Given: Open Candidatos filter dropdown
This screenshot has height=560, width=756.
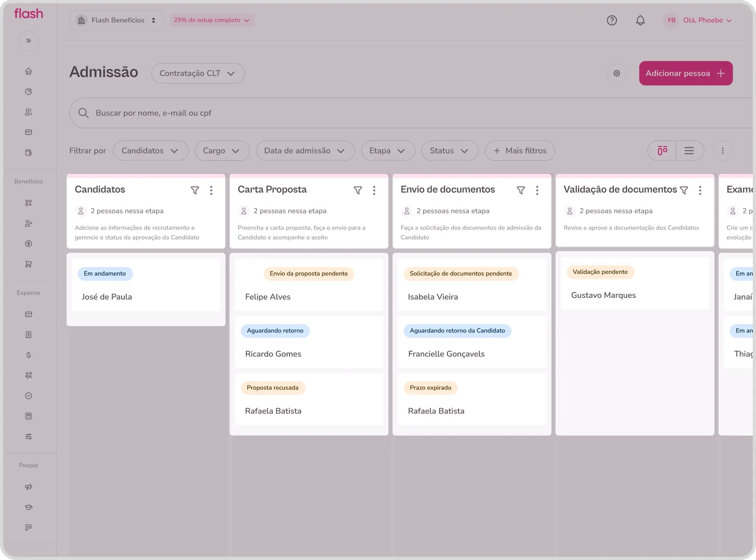Looking at the screenshot, I should pos(150,151).
